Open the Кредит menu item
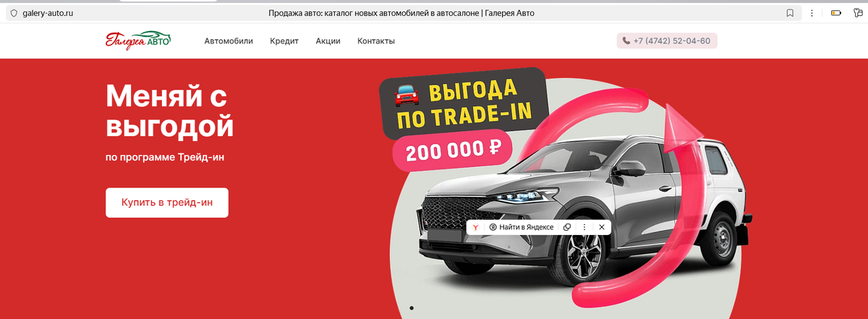 coord(284,41)
